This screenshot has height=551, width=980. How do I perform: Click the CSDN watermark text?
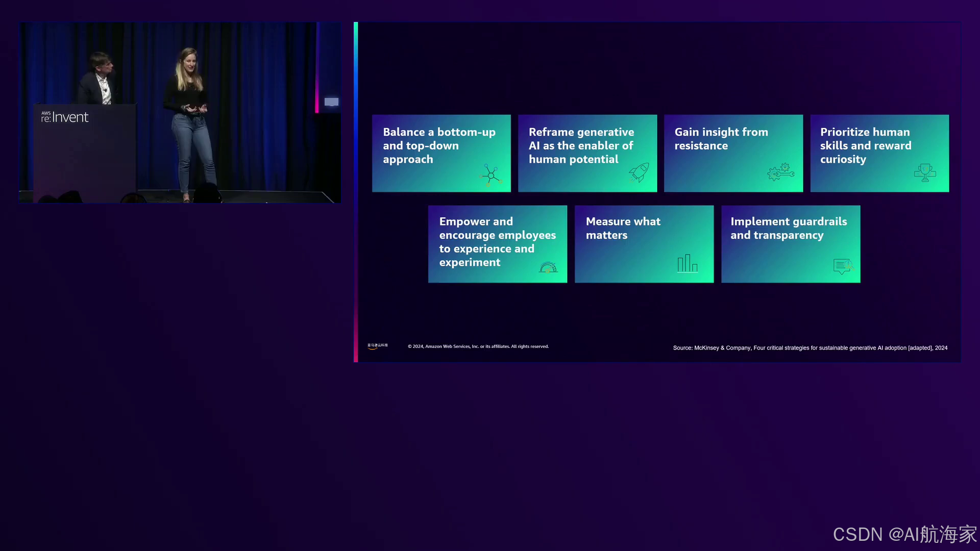pyautogui.click(x=904, y=534)
